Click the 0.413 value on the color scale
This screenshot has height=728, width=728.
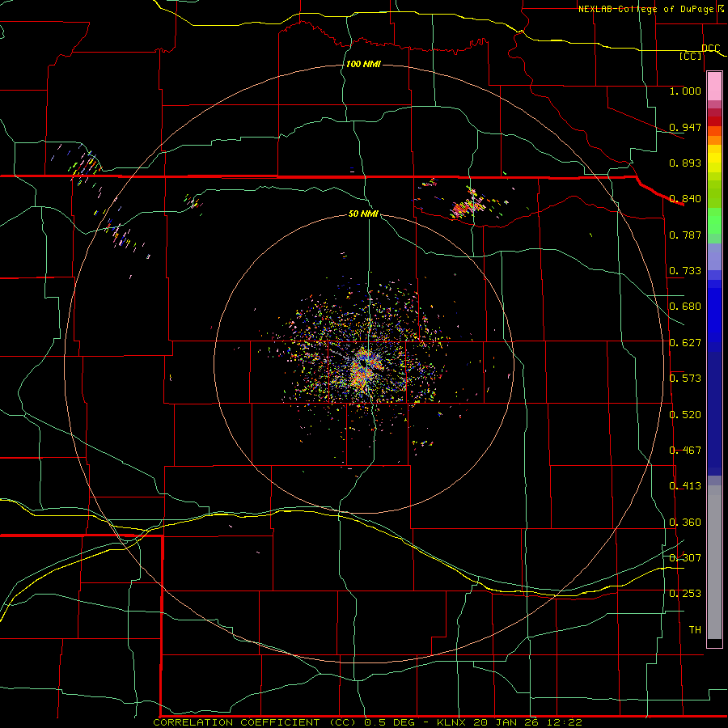[x=685, y=486]
